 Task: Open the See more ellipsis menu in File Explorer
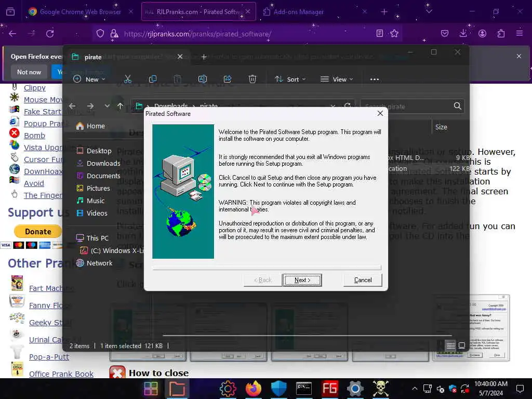(x=374, y=79)
